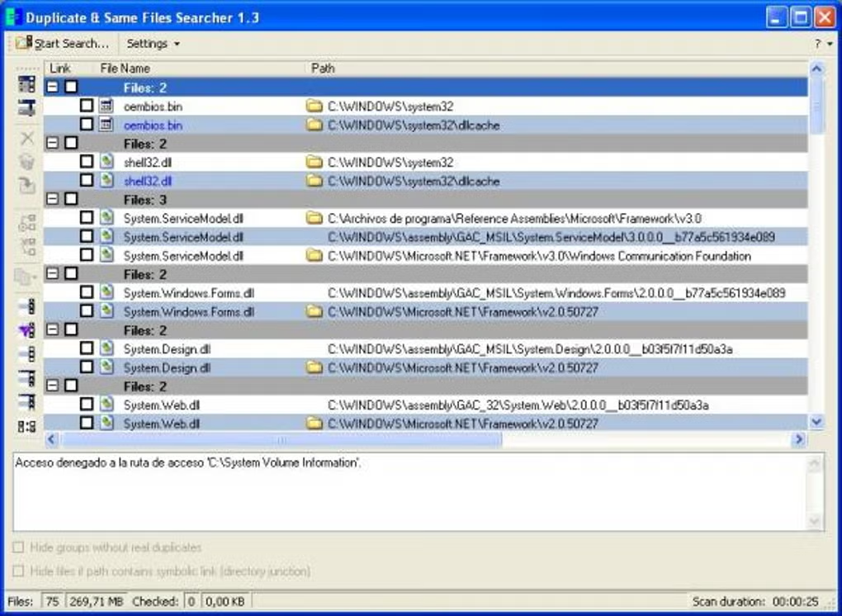This screenshot has height=616, width=842.
Task: Click folder icon of oembios.bin C:\WINDOWS\system32 row
Action: [x=315, y=106]
